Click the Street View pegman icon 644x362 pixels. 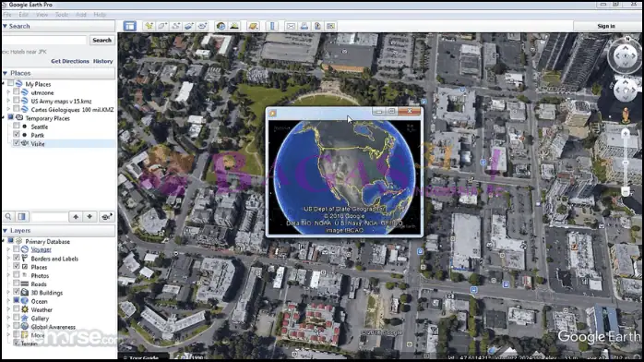tap(626, 115)
